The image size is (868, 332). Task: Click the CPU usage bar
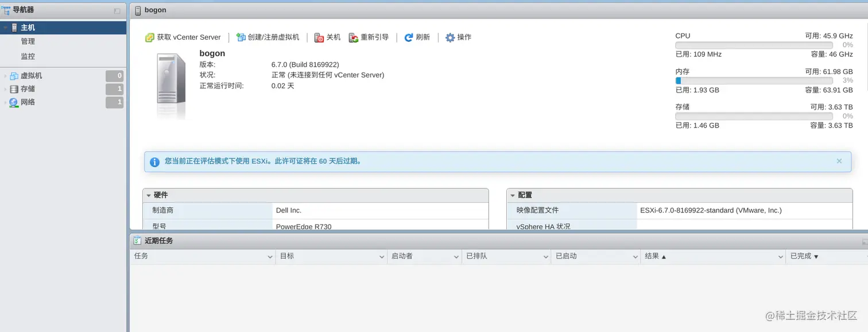pyautogui.click(x=754, y=45)
